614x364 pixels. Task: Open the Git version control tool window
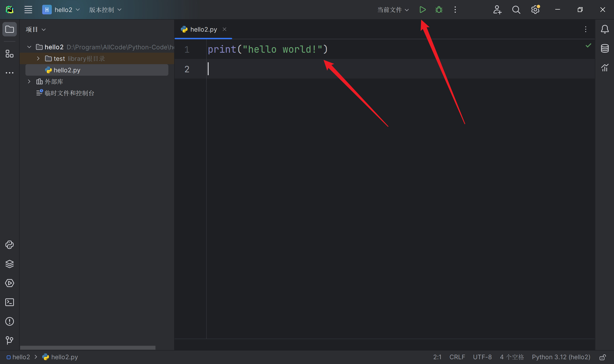(10, 340)
